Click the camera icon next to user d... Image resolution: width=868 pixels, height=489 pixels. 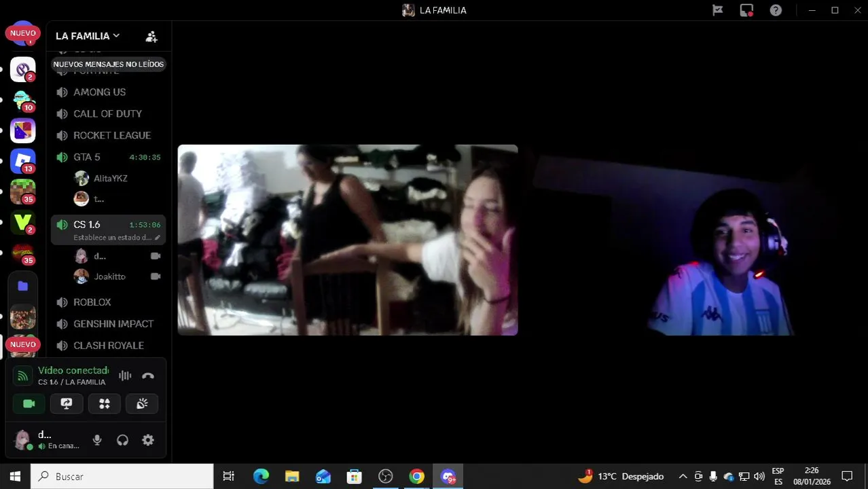pyautogui.click(x=156, y=256)
